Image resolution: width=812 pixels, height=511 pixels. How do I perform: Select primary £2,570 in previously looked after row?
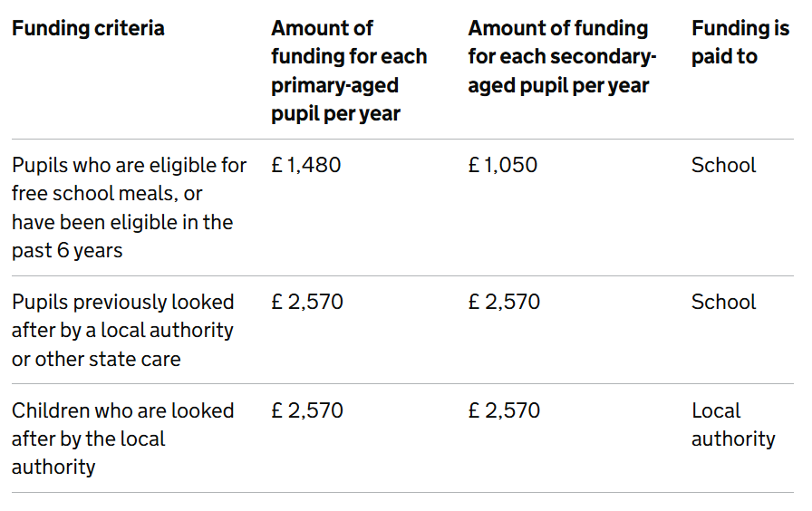tap(307, 302)
